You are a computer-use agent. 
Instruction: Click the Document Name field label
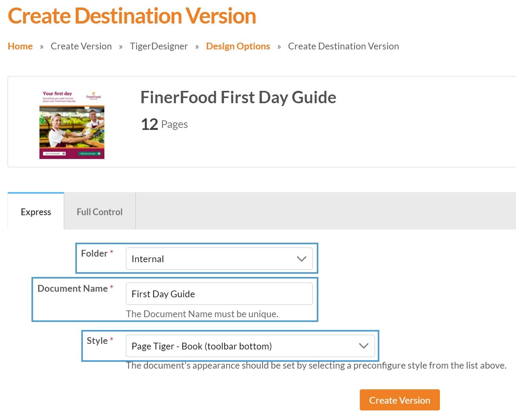[x=73, y=289]
